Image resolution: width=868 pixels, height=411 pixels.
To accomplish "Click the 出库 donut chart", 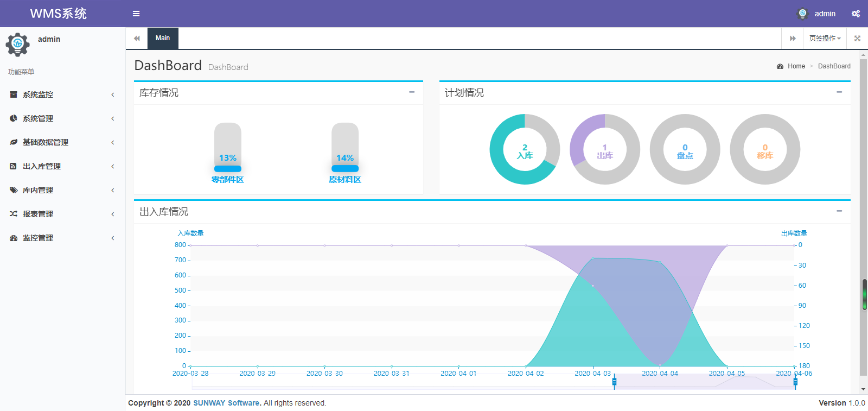I will click(605, 149).
